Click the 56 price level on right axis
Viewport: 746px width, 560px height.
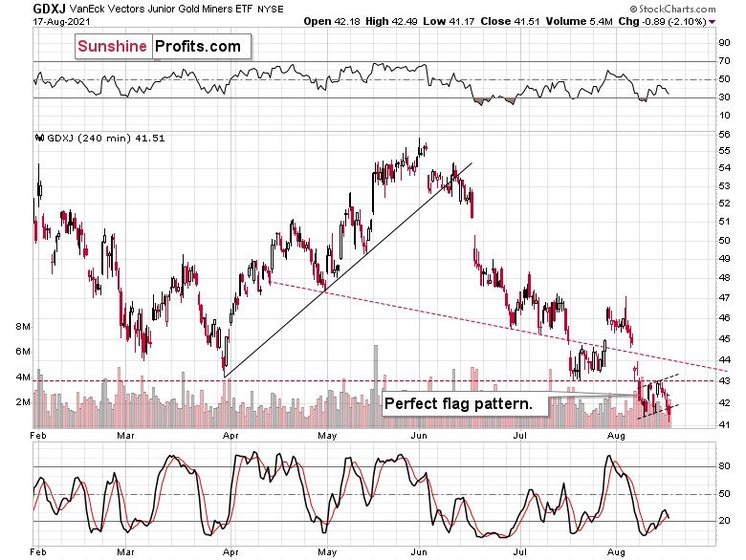pyautogui.click(x=724, y=135)
